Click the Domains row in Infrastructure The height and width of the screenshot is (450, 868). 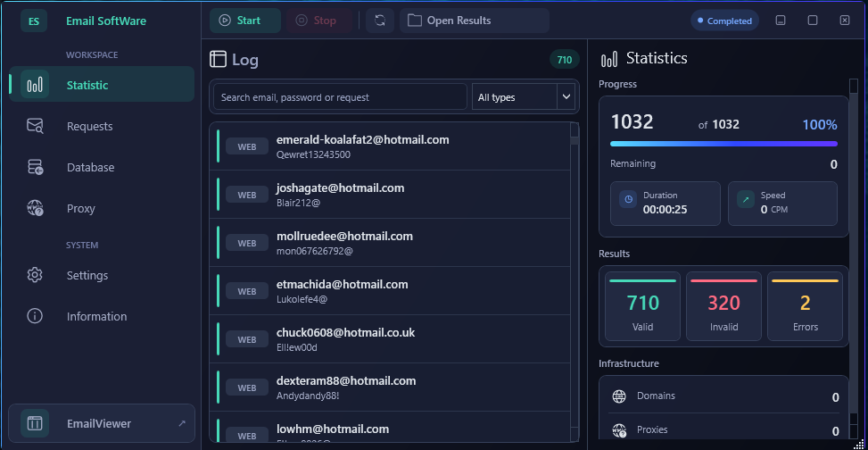click(x=724, y=396)
